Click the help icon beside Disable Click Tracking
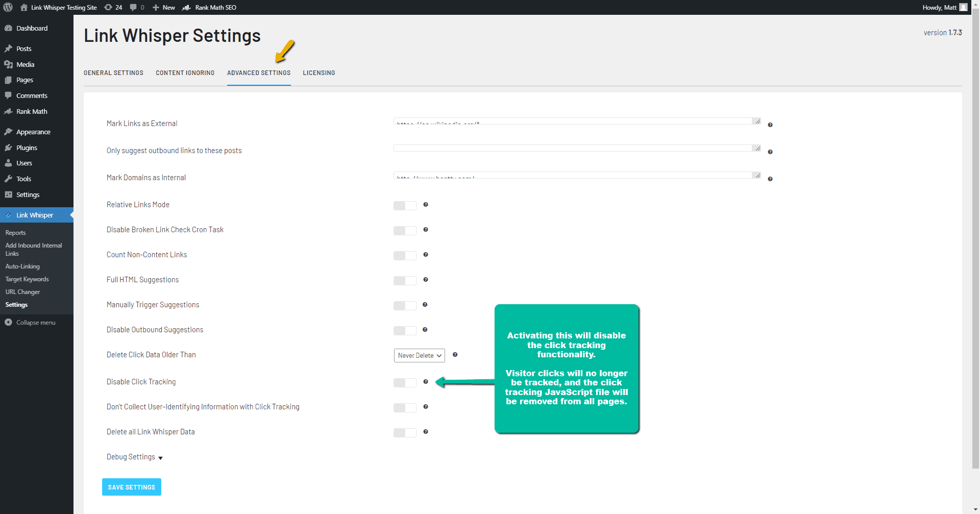This screenshot has width=980, height=514. coord(425,382)
